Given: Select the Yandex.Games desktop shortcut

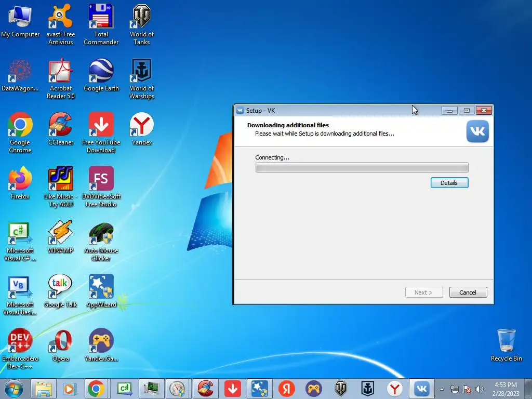Looking at the screenshot, I should coord(101,345).
